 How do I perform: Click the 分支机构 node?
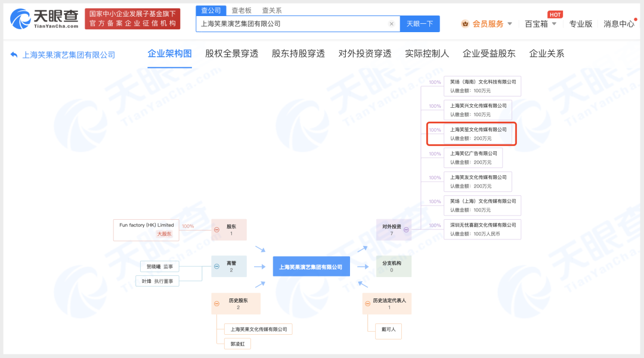[x=394, y=266]
